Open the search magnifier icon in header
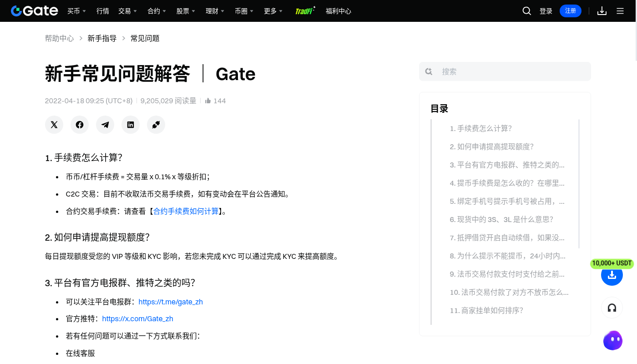Screen dimensions: 637x364 point(527,11)
